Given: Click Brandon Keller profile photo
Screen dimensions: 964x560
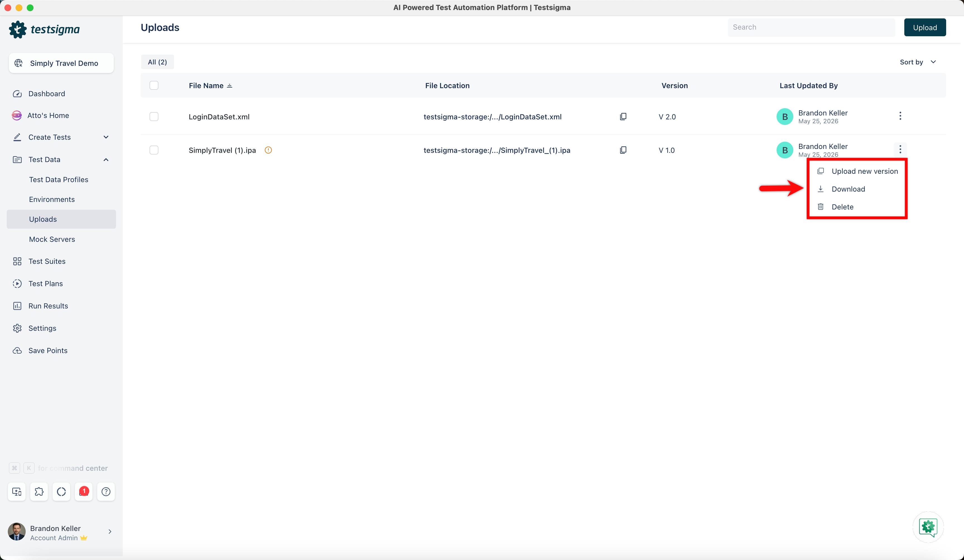Looking at the screenshot, I should (16, 532).
